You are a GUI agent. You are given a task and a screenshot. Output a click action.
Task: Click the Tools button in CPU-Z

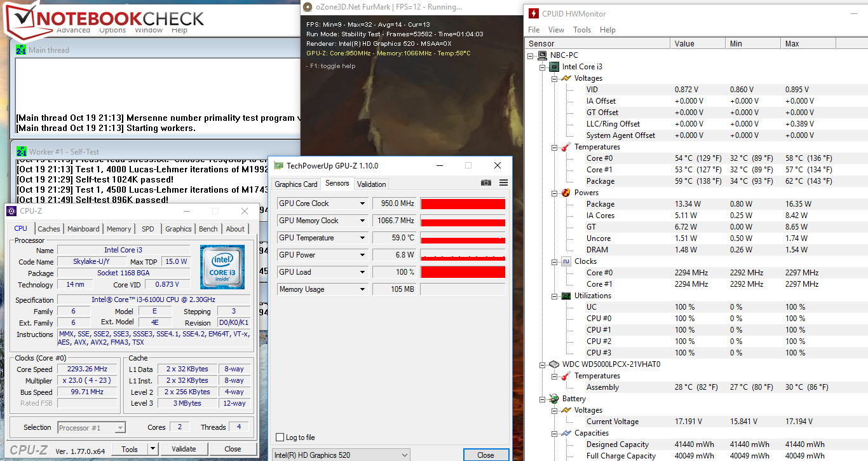[x=130, y=449]
